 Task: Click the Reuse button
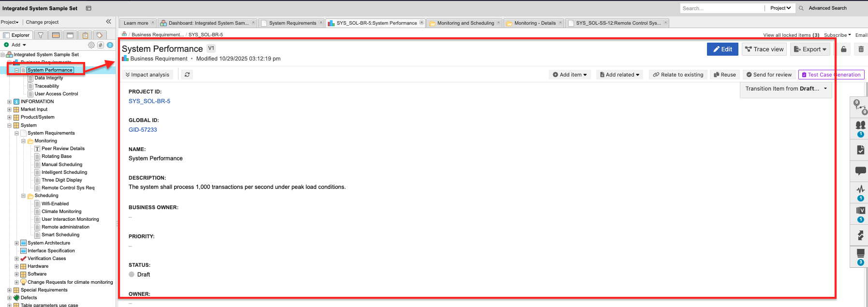(x=725, y=75)
